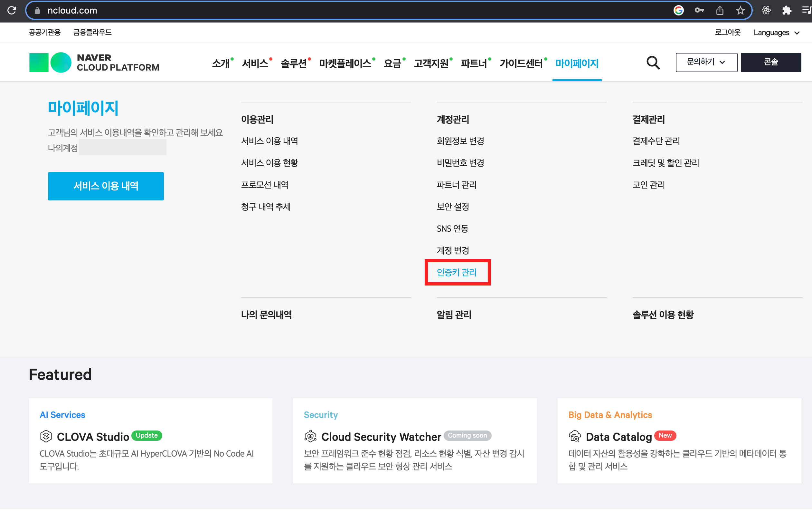Screen dimensions: 812x513
Task: Open the Extensions puzzle icon
Action: pyautogui.click(x=786, y=10)
